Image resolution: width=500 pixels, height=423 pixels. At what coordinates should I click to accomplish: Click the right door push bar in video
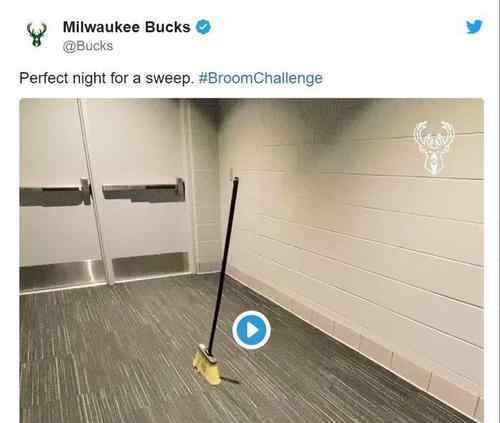(x=144, y=192)
